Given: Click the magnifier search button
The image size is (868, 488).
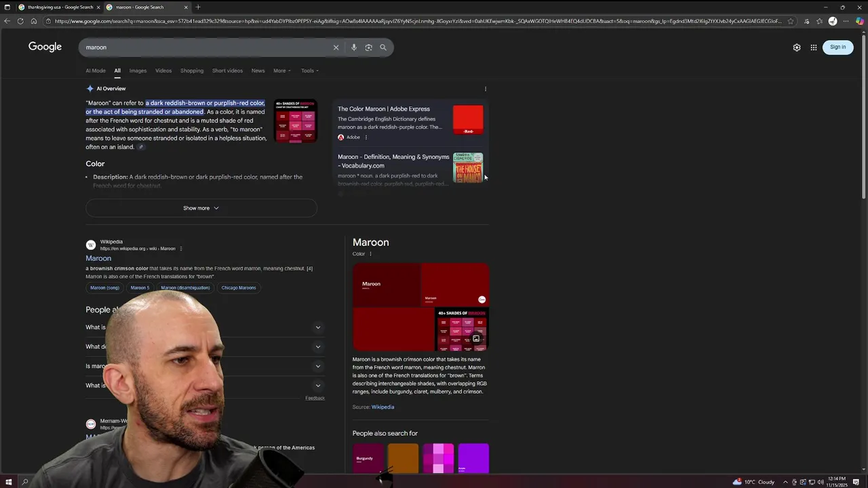Looking at the screenshot, I should [383, 47].
